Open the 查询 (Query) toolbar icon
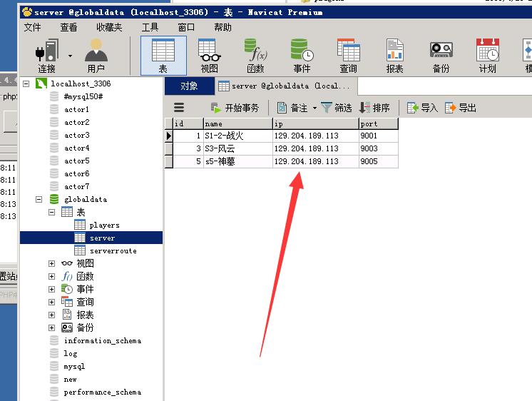 click(x=348, y=56)
